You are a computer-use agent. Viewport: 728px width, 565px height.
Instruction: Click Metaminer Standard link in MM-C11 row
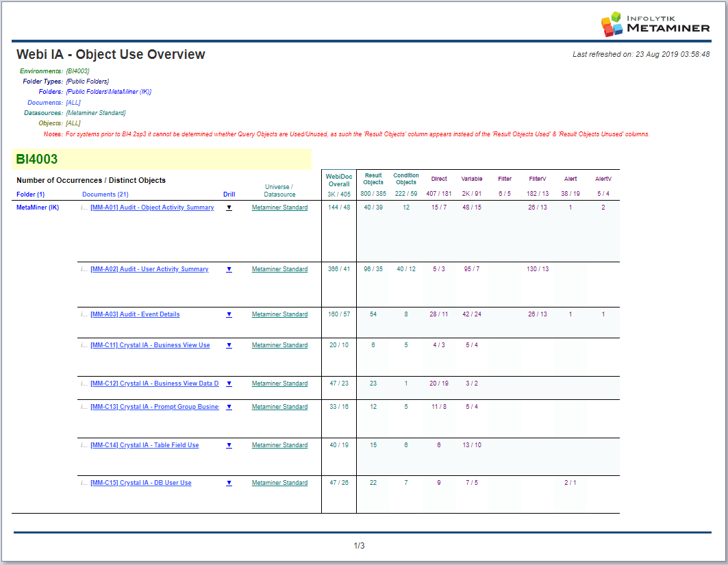(x=279, y=345)
